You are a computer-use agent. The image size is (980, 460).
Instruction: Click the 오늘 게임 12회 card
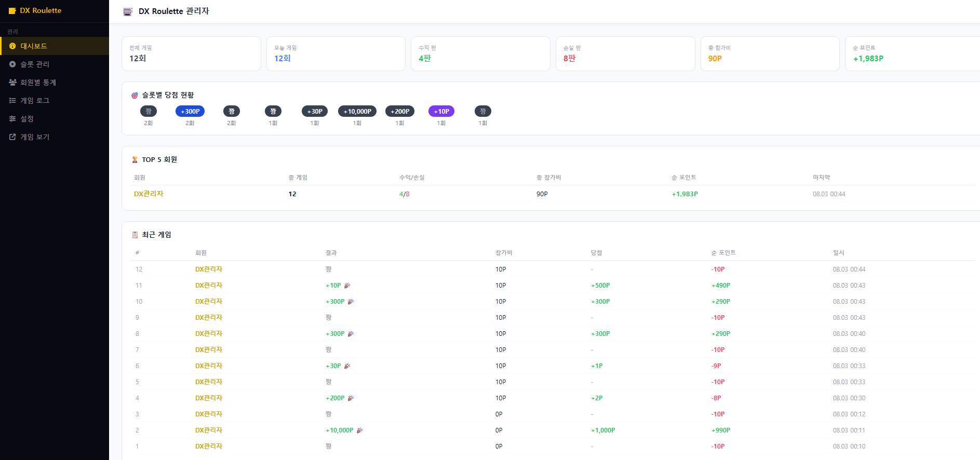(x=336, y=53)
